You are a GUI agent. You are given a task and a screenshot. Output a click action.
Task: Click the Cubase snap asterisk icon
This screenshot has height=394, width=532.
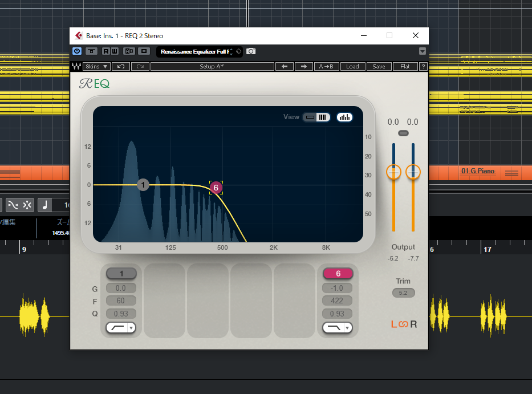pyautogui.click(x=27, y=205)
